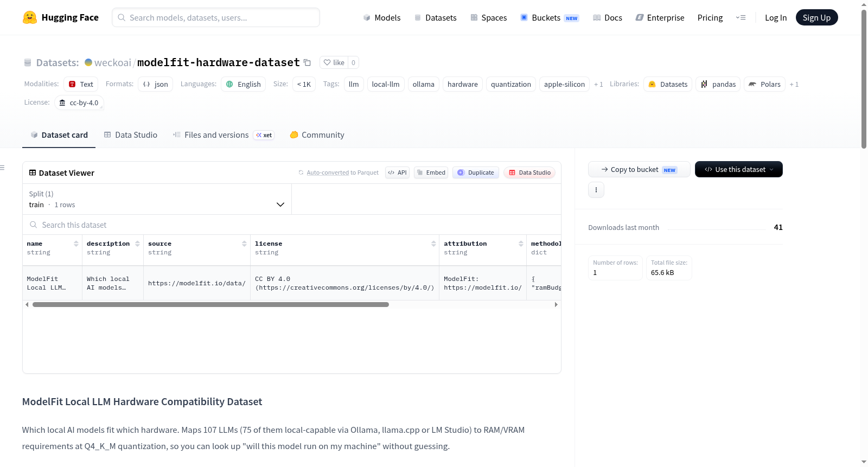This screenshot has width=868, height=467.
Task: Open the Enterprise nav item
Action: 660,17
